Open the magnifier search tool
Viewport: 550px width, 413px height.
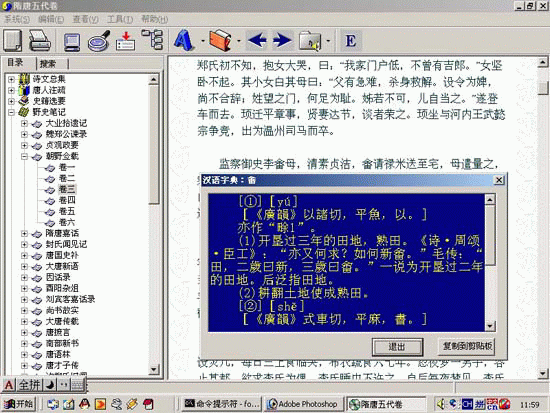tap(99, 41)
